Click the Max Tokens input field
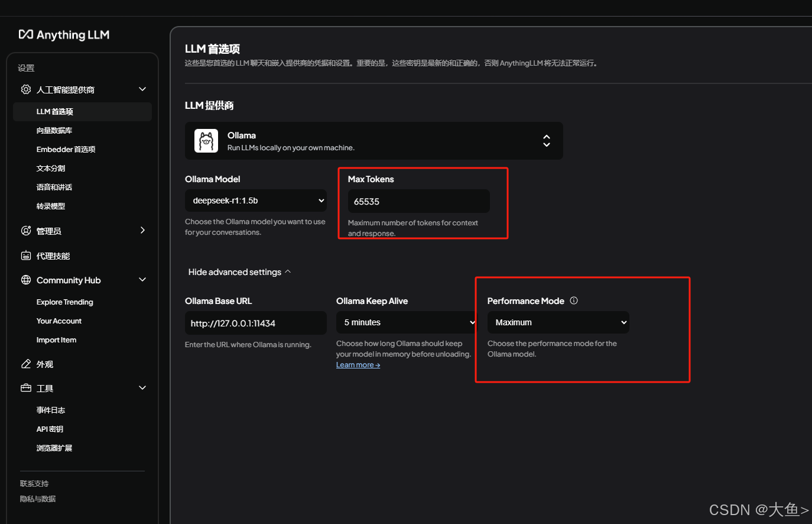Screen dimensions: 812x524 419,201
